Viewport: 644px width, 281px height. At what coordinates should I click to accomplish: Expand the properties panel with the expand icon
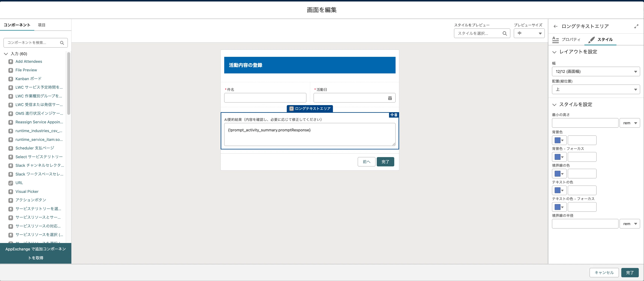click(x=636, y=26)
